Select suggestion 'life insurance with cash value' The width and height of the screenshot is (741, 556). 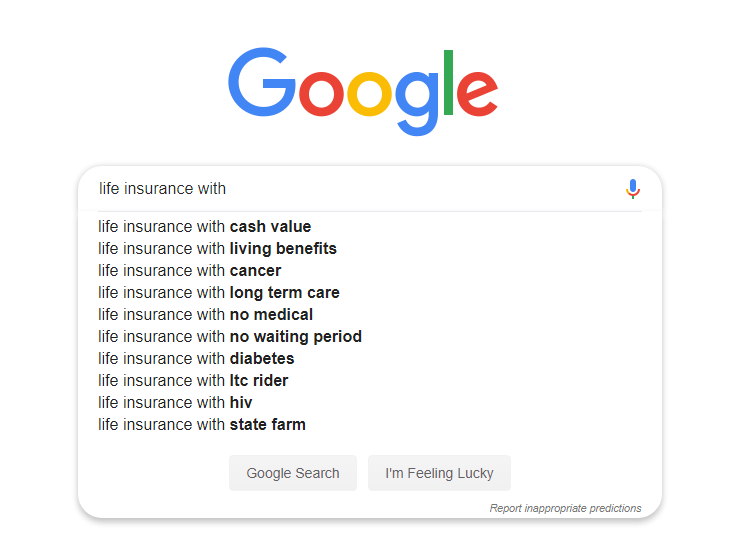[x=370, y=227]
